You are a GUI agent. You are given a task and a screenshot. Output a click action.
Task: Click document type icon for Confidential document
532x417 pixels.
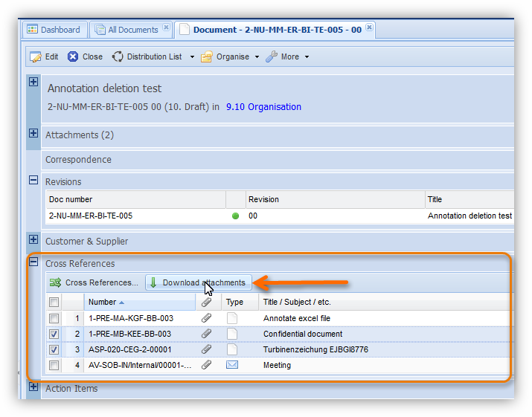pos(232,334)
